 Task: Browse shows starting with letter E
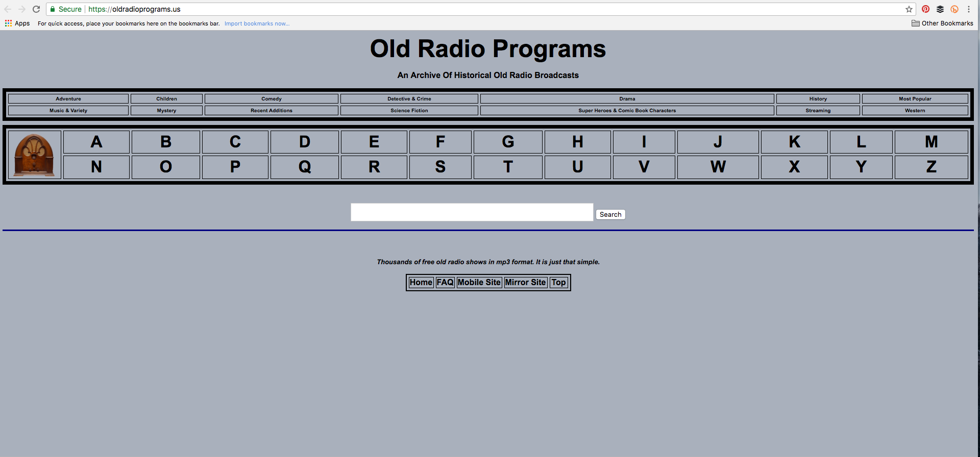coord(374,142)
